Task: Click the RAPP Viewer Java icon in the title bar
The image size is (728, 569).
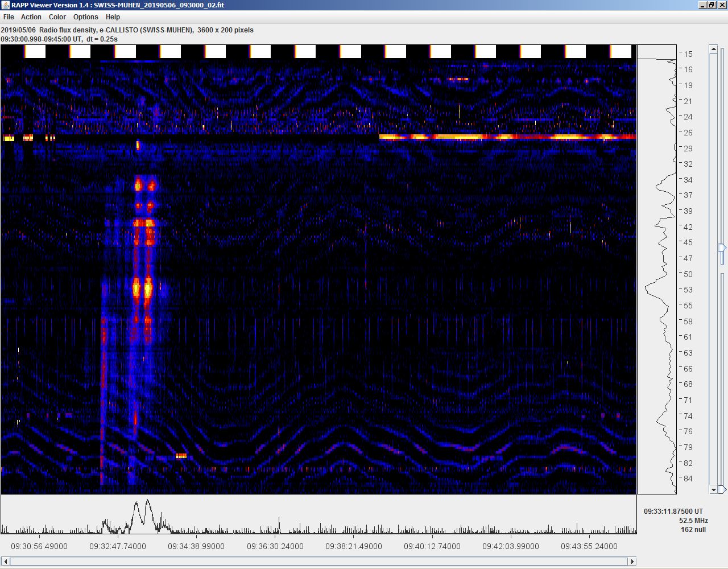Action: point(6,5)
